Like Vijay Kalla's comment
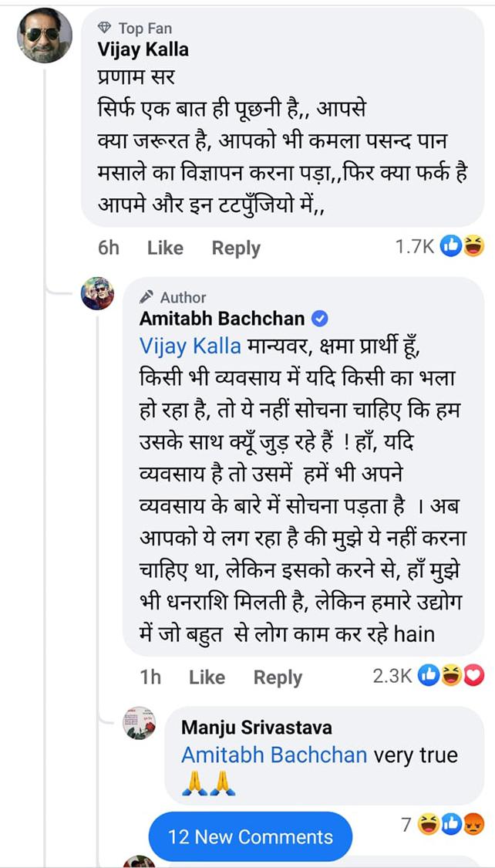The image size is (495, 868). [165, 248]
